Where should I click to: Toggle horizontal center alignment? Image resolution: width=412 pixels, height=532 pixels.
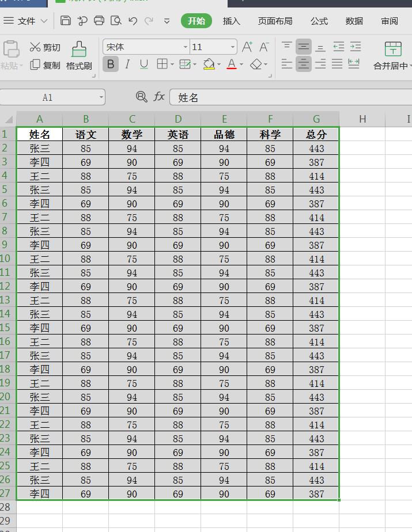pos(304,64)
